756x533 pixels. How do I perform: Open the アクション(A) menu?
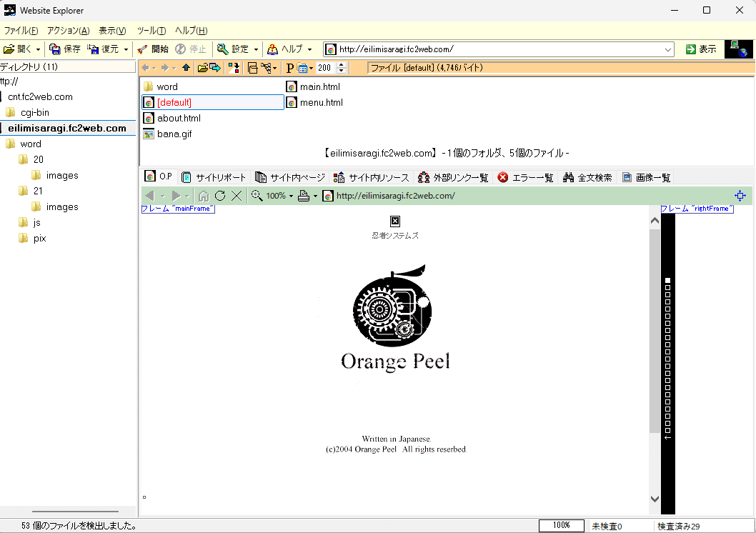click(x=68, y=30)
